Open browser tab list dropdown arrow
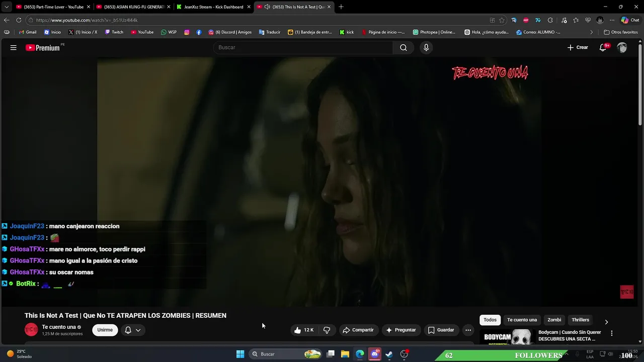Screen dimensions: 644x362 click(7, 7)
